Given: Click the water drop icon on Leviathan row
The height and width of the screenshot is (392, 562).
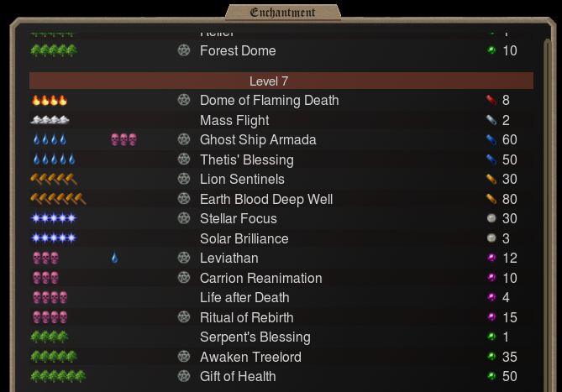Looking at the screenshot, I should [x=115, y=258].
